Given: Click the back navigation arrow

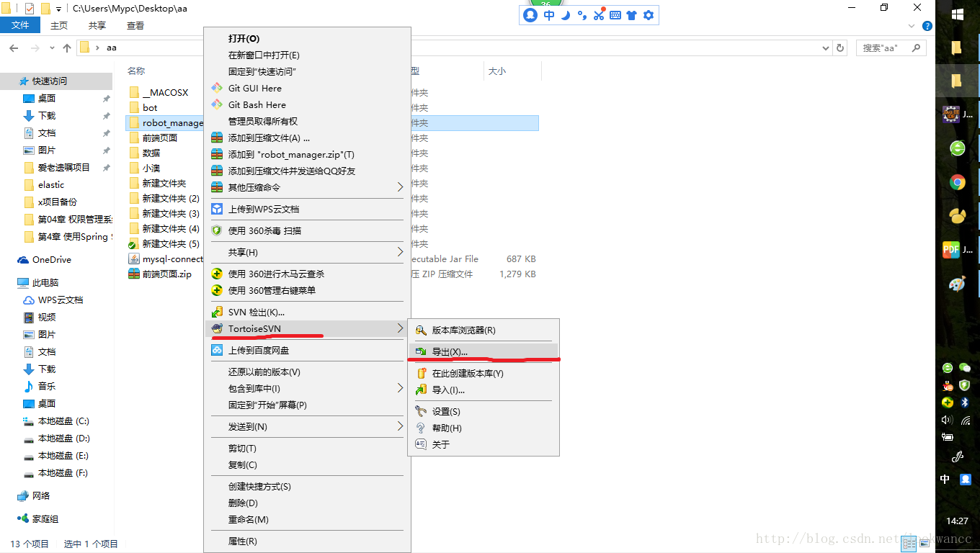Looking at the screenshot, I should click(x=14, y=48).
